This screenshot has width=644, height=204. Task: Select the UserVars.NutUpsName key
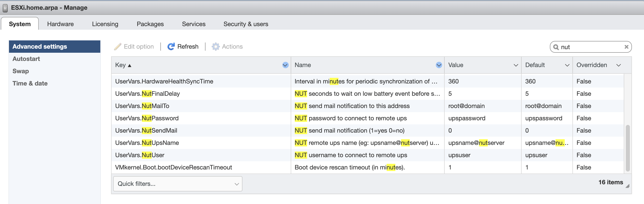147,143
